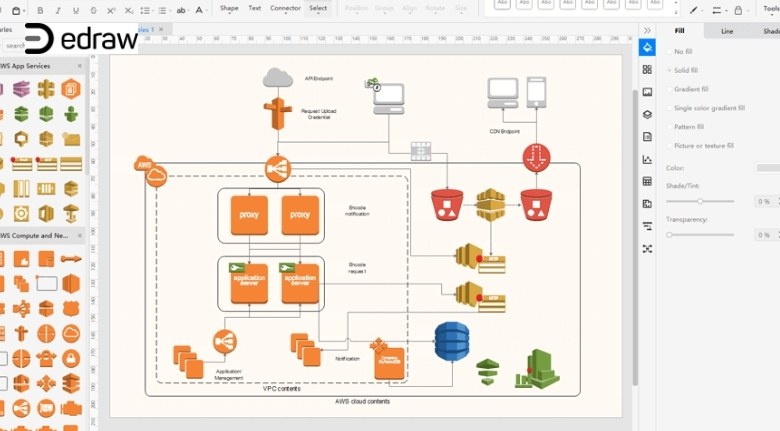Close the current document tab
The width and height of the screenshot is (780, 431).
point(161,29)
